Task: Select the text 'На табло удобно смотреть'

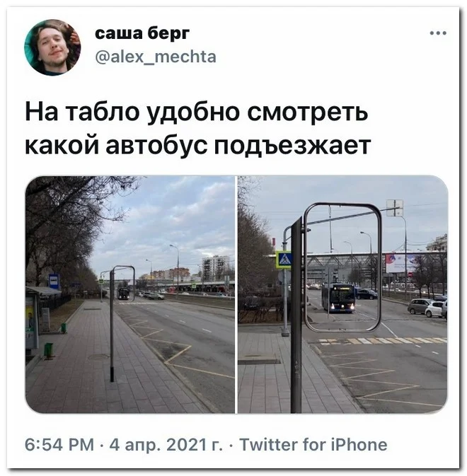Action: point(197,112)
